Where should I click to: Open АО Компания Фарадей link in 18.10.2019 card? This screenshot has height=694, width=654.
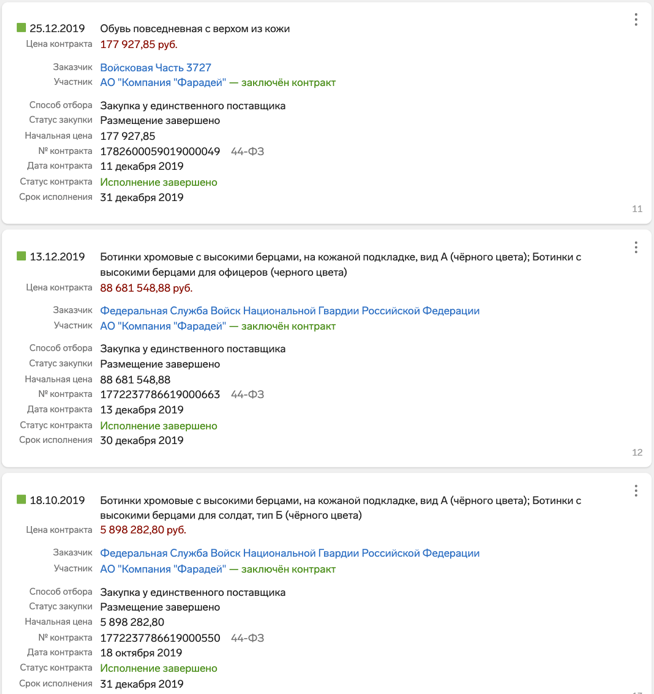(163, 569)
